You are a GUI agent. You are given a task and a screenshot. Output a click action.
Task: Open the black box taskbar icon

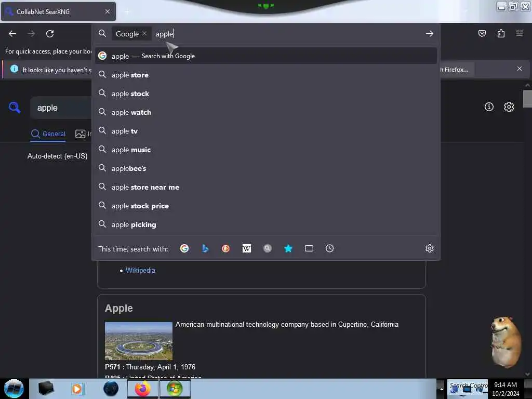[46, 389]
